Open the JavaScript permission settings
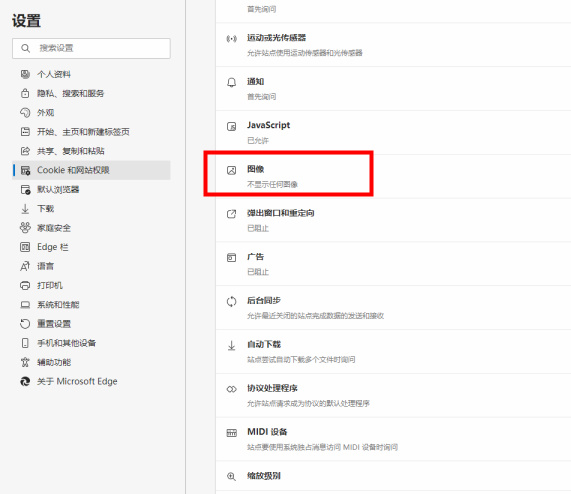Viewport: 571px width, 494px height. click(393, 133)
